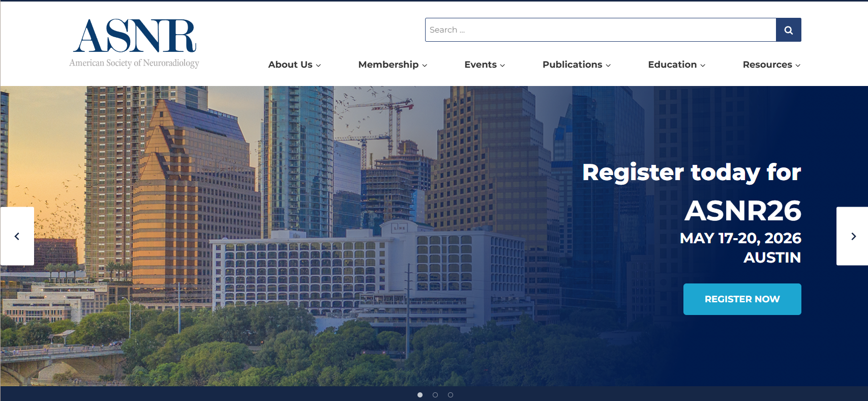Expand the Publications dropdown
The height and width of the screenshot is (401, 868).
(576, 65)
